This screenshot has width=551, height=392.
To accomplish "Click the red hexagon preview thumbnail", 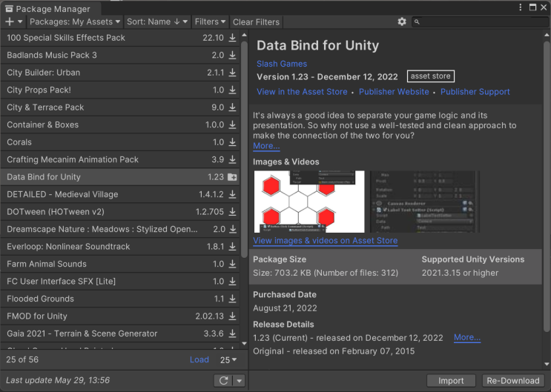I will tap(309, 201).
